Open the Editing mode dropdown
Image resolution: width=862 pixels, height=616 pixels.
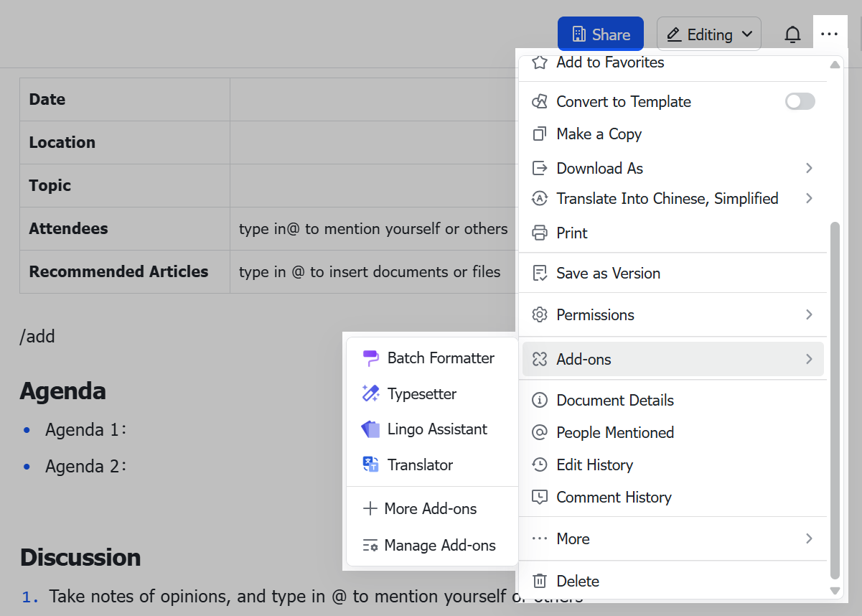(708, 34)
